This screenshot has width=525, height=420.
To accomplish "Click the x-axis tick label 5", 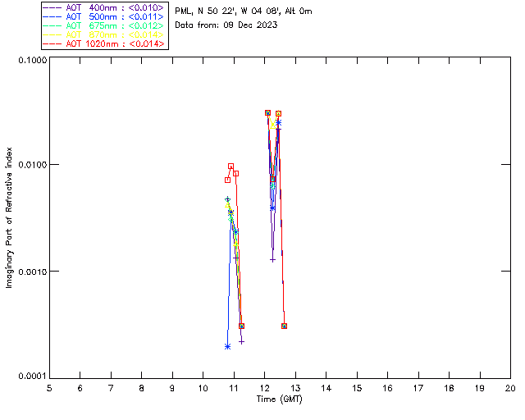I will pos(49,388).
